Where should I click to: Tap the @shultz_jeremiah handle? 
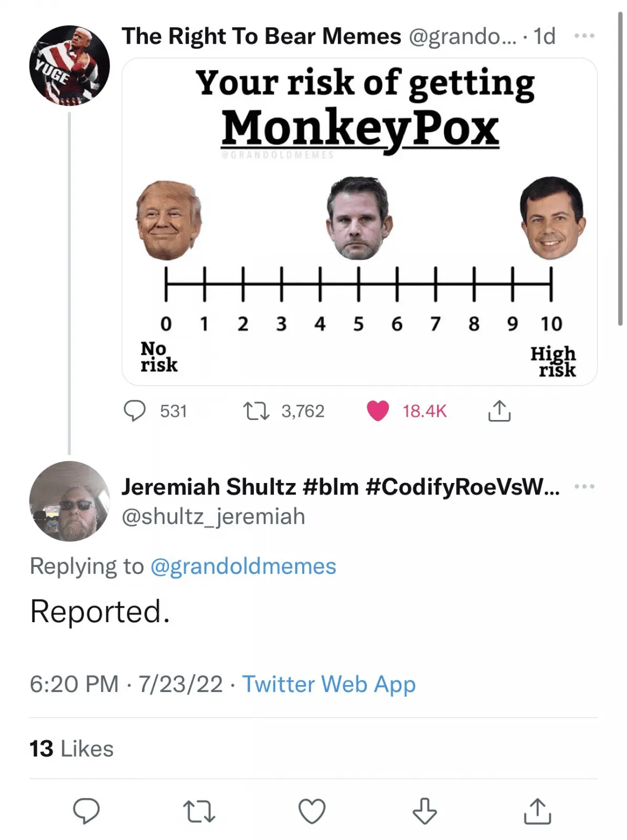point(213,517)
